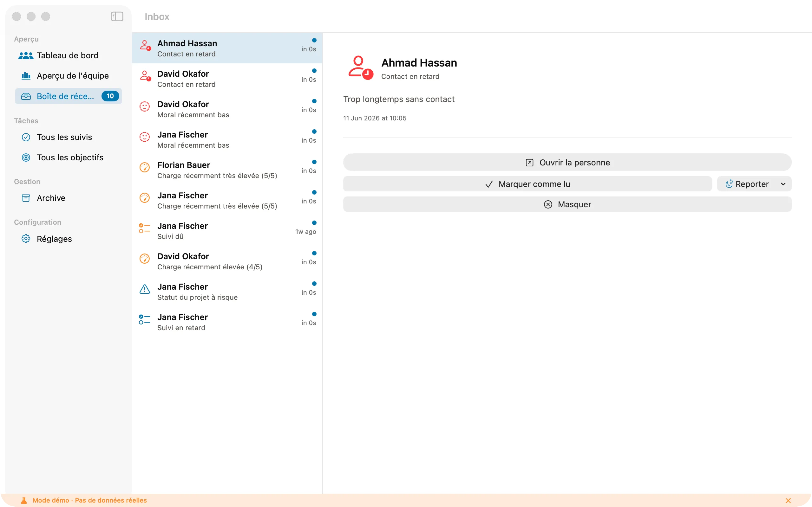Click the Reporter snooze button
The image size is (812, 507).
pos(747,184)
